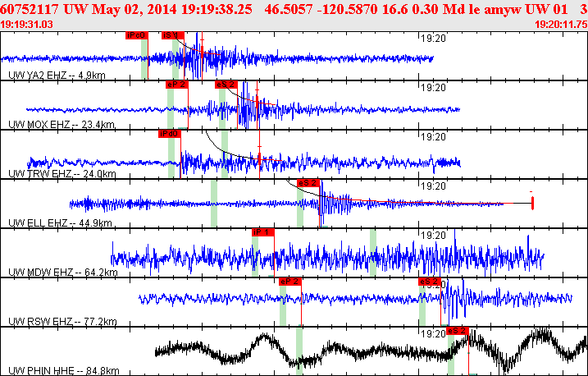Click the iP 1 pick flag on MDW trace

[263, 232]
